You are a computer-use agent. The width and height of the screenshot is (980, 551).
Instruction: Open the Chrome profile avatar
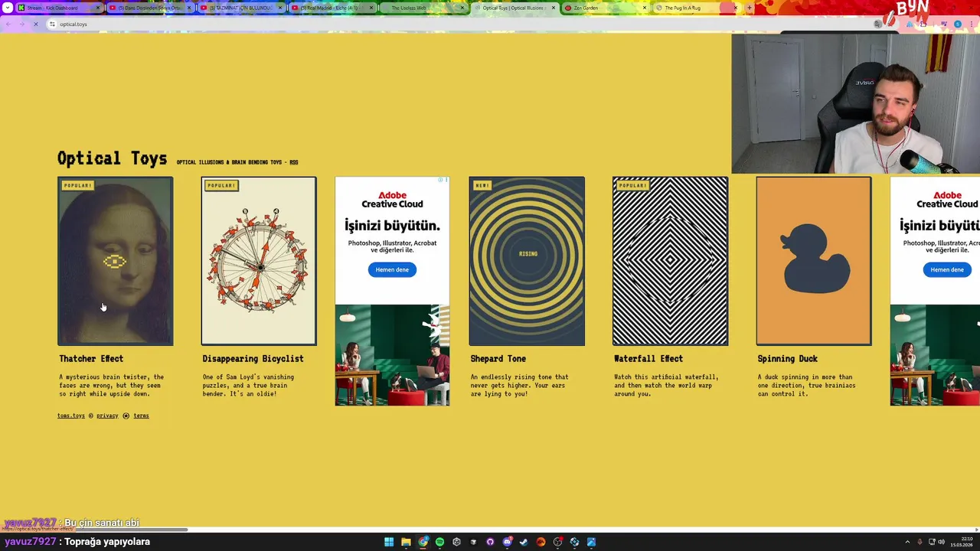957,24
